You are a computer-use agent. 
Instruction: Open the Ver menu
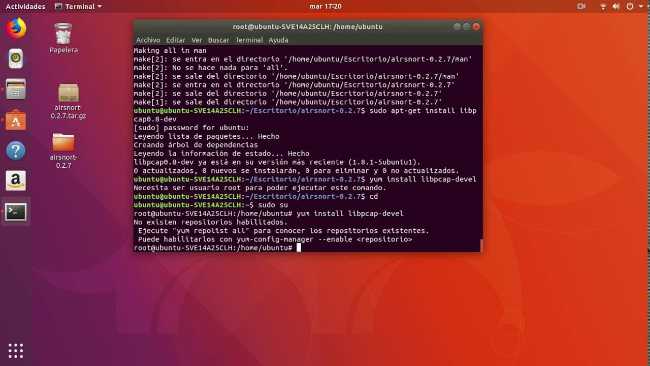point(196,40)
